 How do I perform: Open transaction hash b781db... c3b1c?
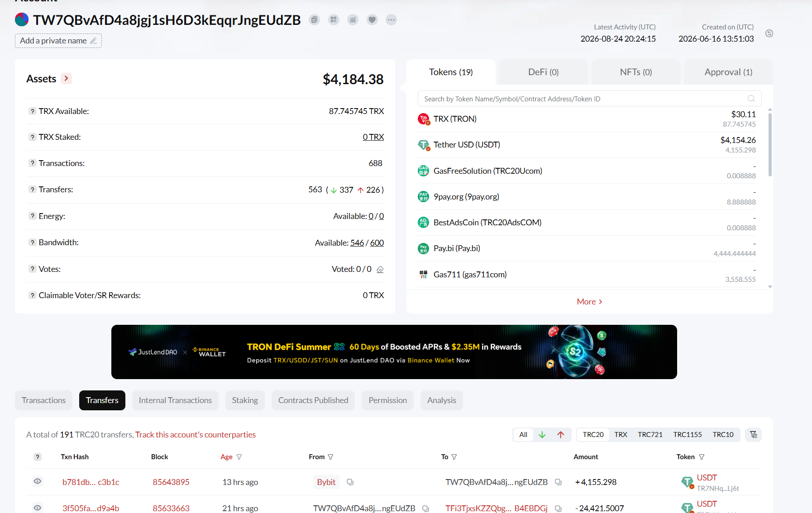[x=91, y=482]
